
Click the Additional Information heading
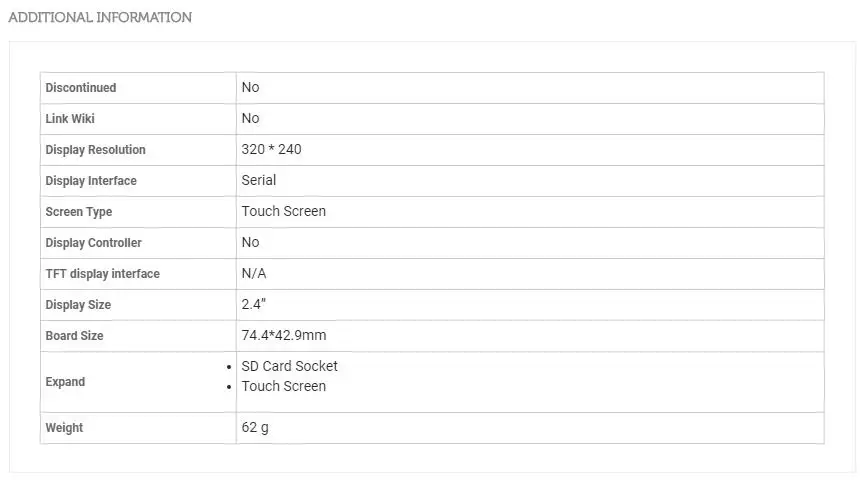(100, 17)
